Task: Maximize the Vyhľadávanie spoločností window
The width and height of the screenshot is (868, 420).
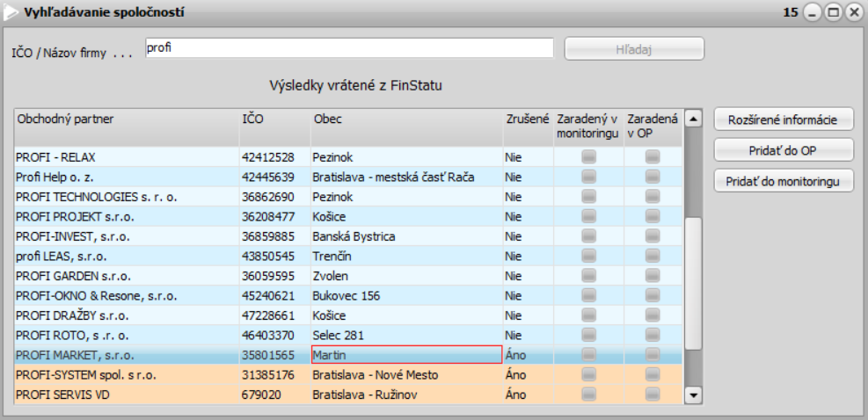Action: point(833,12)
